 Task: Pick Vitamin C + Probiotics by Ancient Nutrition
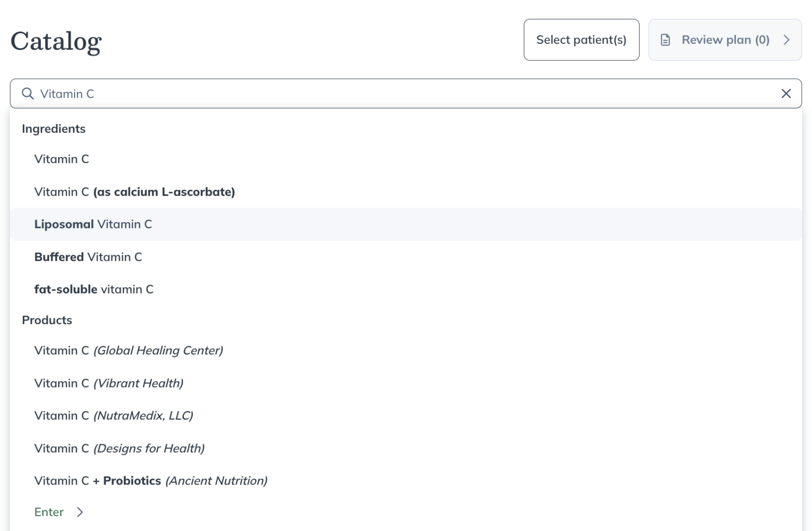[151, 481]
